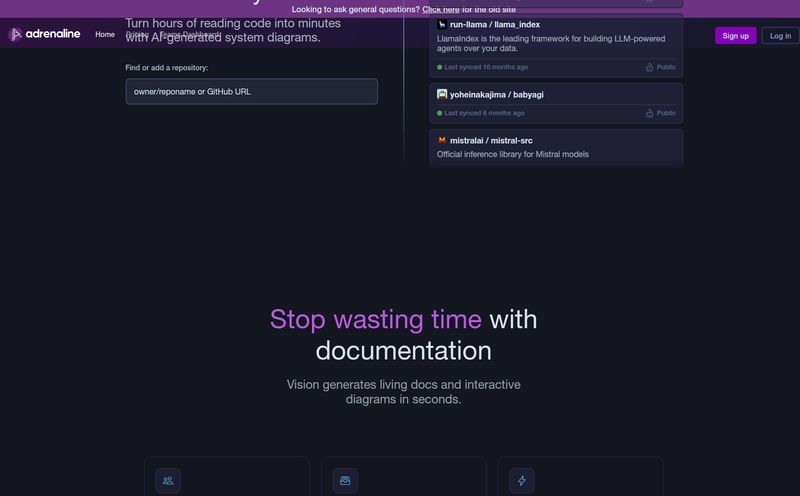Viewport: 800px width, 496px height.
Task: Click green sync status dot on llama_index
Action: (439, 67)
